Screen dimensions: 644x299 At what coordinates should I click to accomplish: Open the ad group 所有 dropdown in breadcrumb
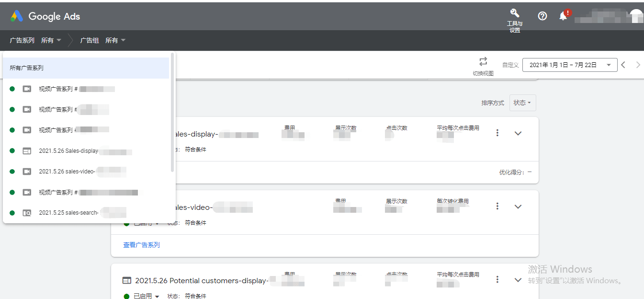(115, 40)
